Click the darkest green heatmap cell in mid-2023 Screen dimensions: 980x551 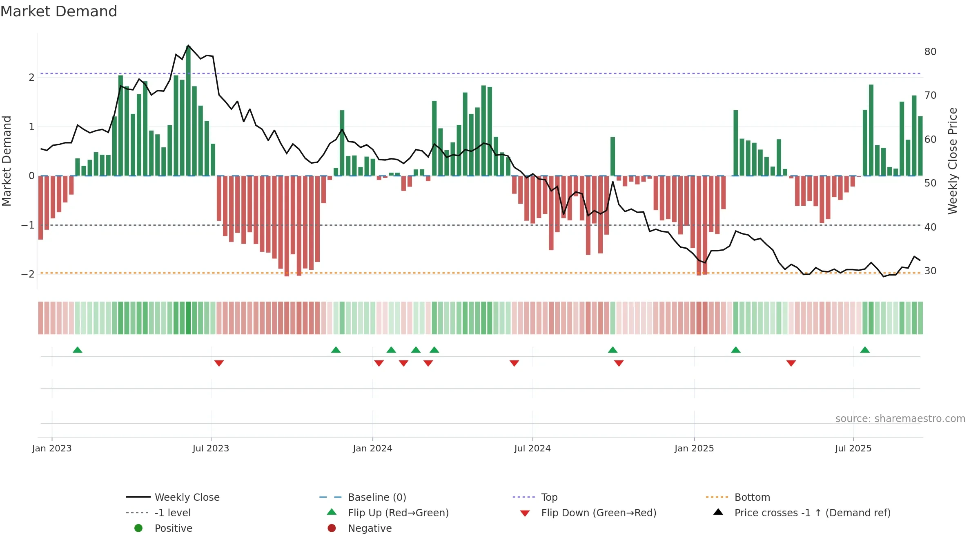point(188,318)
